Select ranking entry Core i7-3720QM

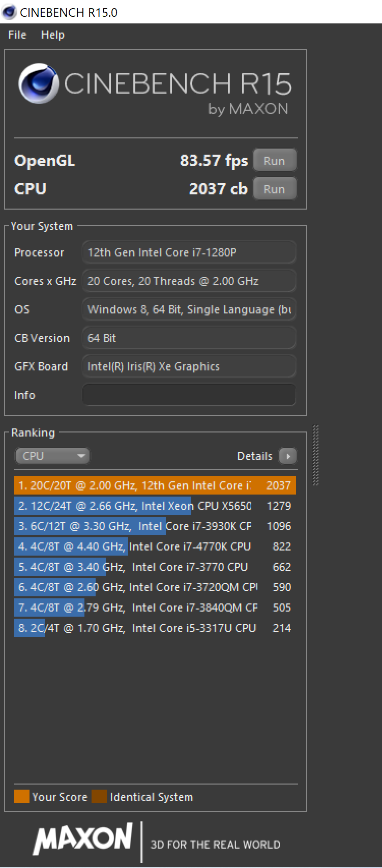tap(155, 587)
